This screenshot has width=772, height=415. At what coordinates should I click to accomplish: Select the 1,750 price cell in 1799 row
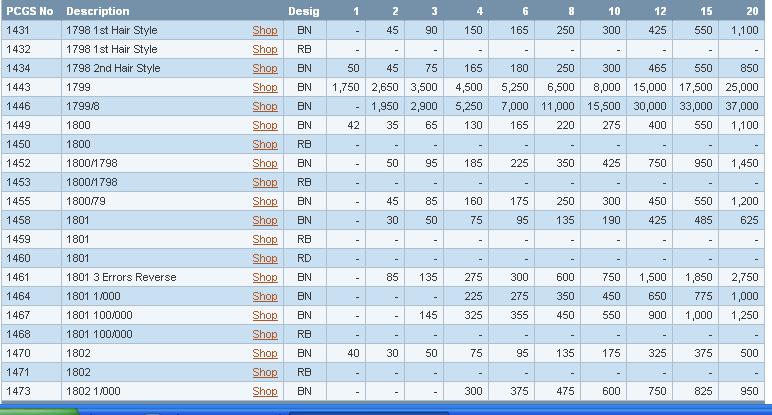pyautogui.click(x=345, y=87)
